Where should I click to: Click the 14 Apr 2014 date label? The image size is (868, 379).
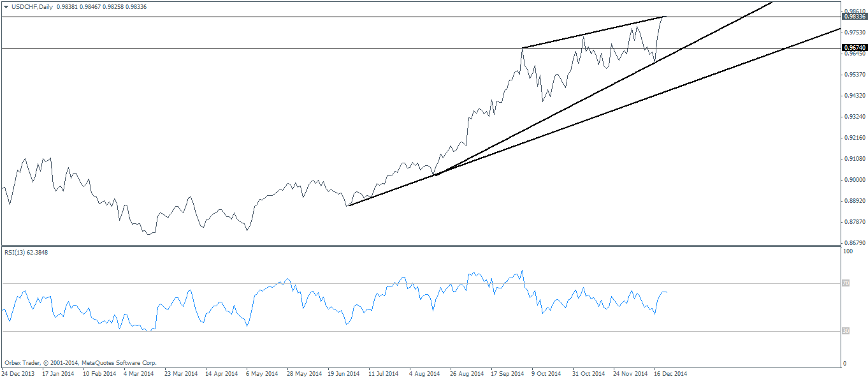pos(222,373)
